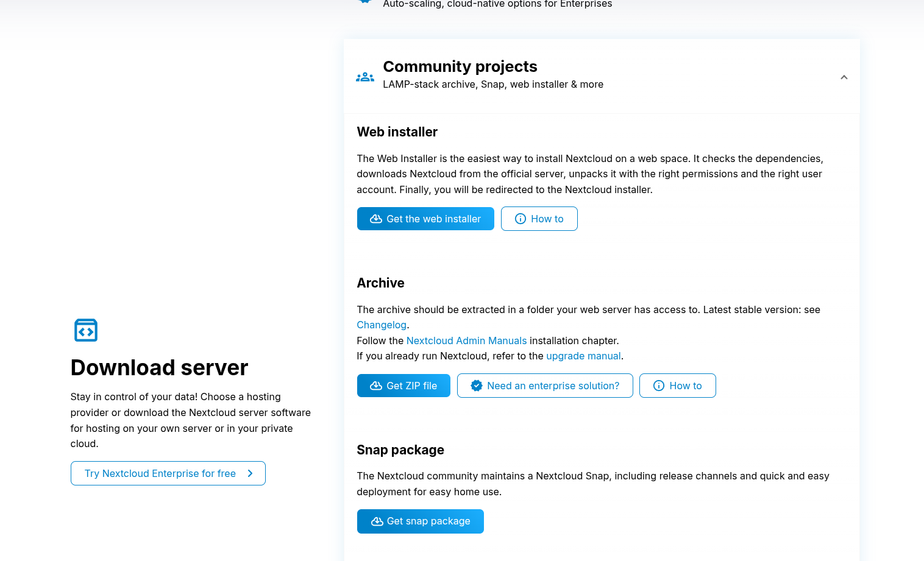The image size is (924, 561).
Task: Click the community people icon beside Community projects
Action: click(x=365, y=76)
